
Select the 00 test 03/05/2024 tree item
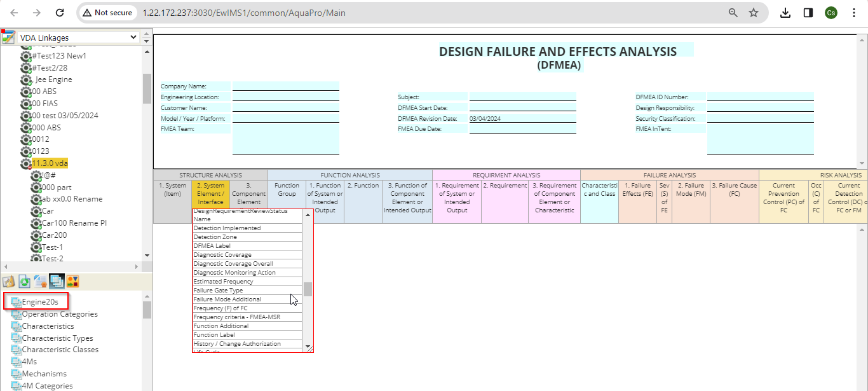[65, 116]
